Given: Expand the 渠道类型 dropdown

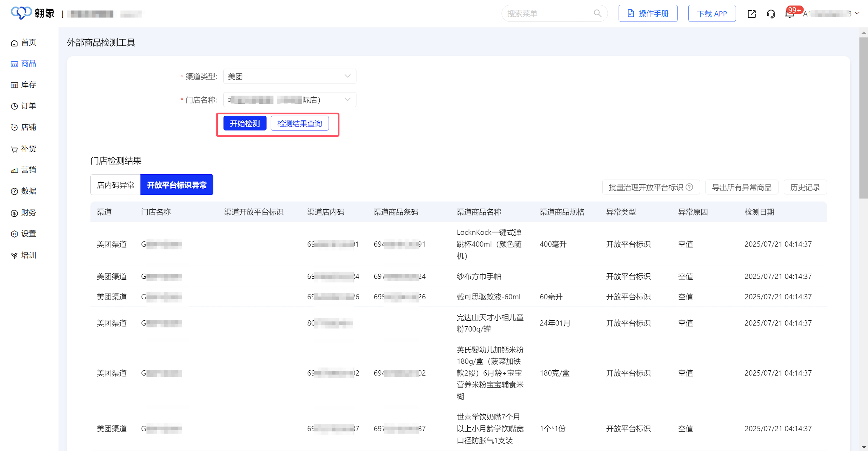Looking at the screenshot, I should (290, 77).
